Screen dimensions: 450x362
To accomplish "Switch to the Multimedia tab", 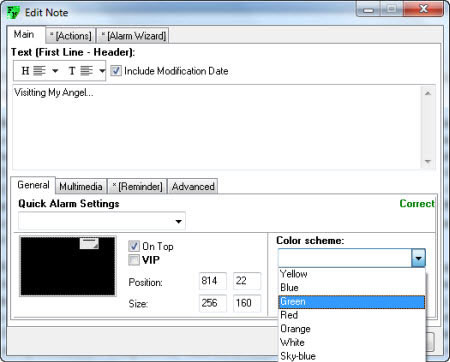I will (81, 186).
